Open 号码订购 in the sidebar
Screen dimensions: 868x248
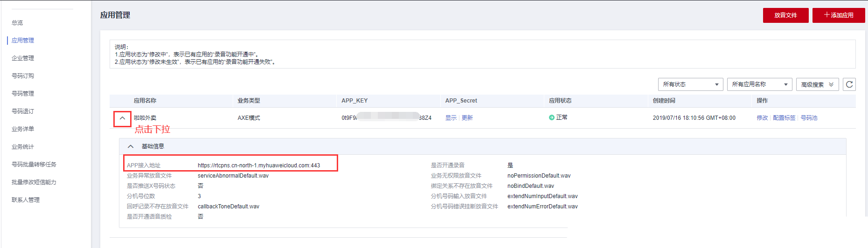tap(23, 76)
